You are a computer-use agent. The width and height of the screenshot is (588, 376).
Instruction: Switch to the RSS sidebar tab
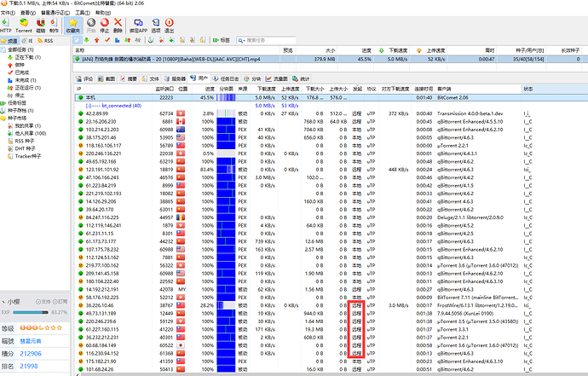click(x=45, y=41)
